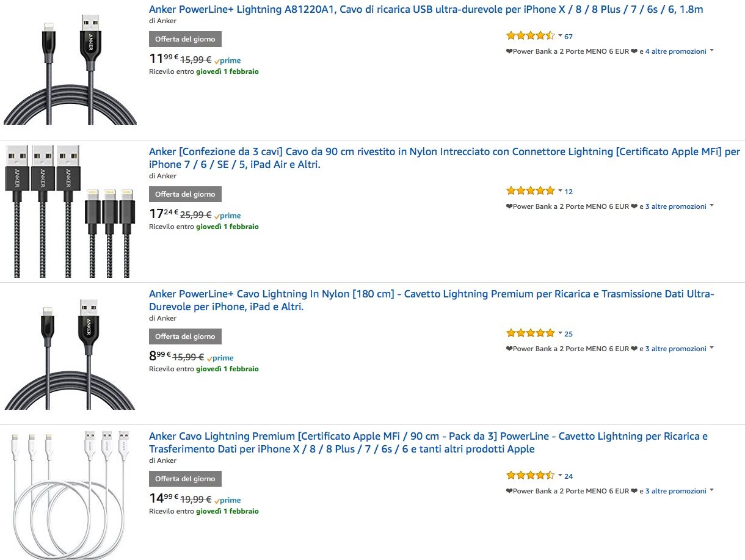745x560 pixels.
Task: Open the star rating of the 67-review cable
Action: tap(530, 36)
